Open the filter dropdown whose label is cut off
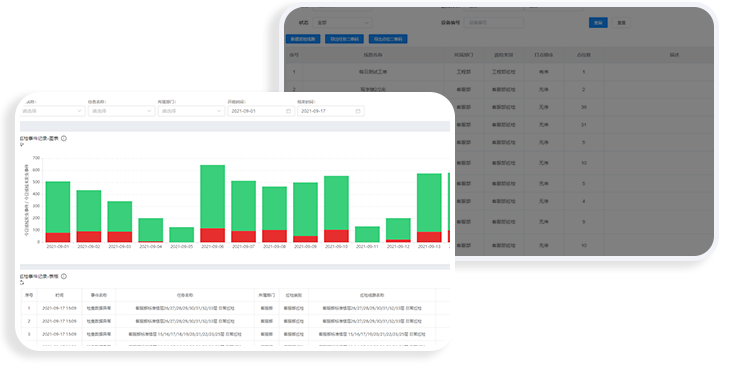Screen dimensions: 730x370 [x=52, y=111]
